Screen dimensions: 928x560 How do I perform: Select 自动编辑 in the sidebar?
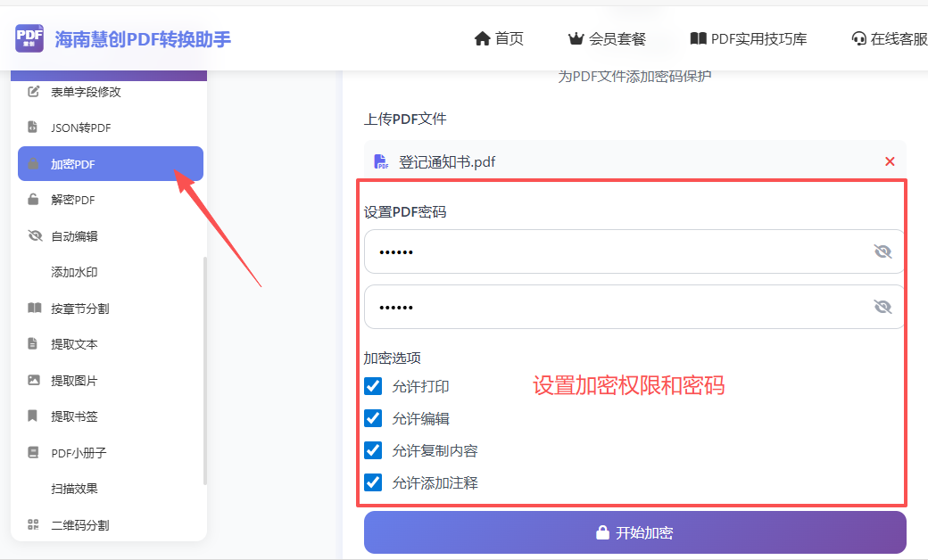[x=111, y=236]
